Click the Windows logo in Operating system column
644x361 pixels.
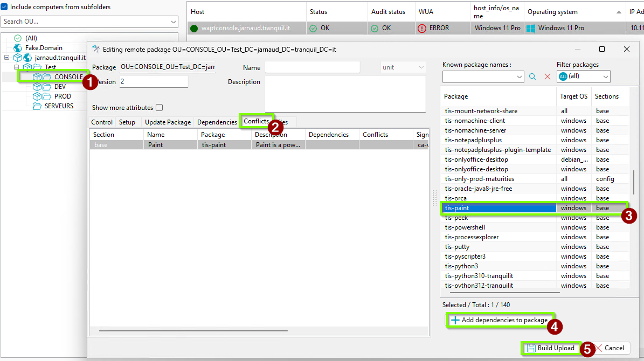(531, 29)
